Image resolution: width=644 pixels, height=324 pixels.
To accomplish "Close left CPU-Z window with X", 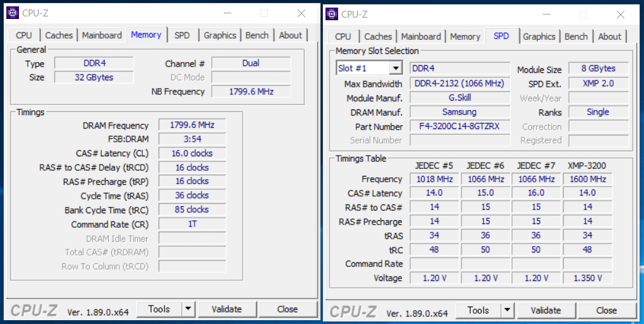I will pyautogui.click(x=301, y=13).
